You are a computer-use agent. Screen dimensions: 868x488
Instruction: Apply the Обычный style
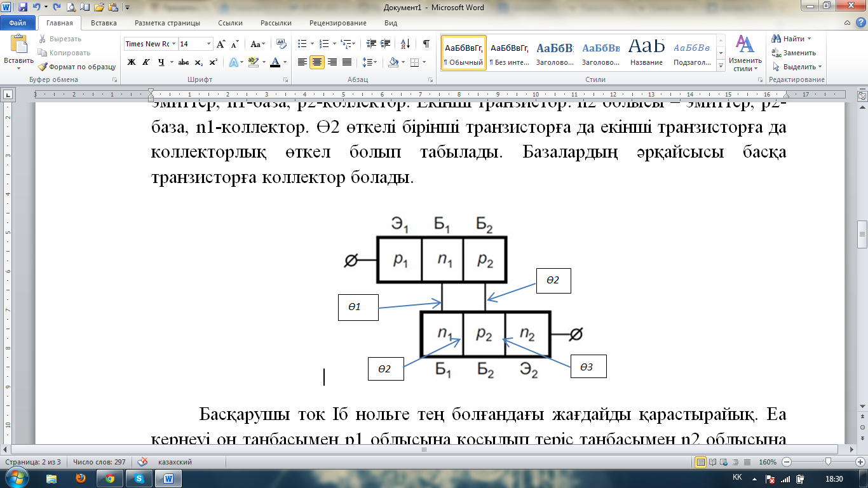[x=464, y=53]
